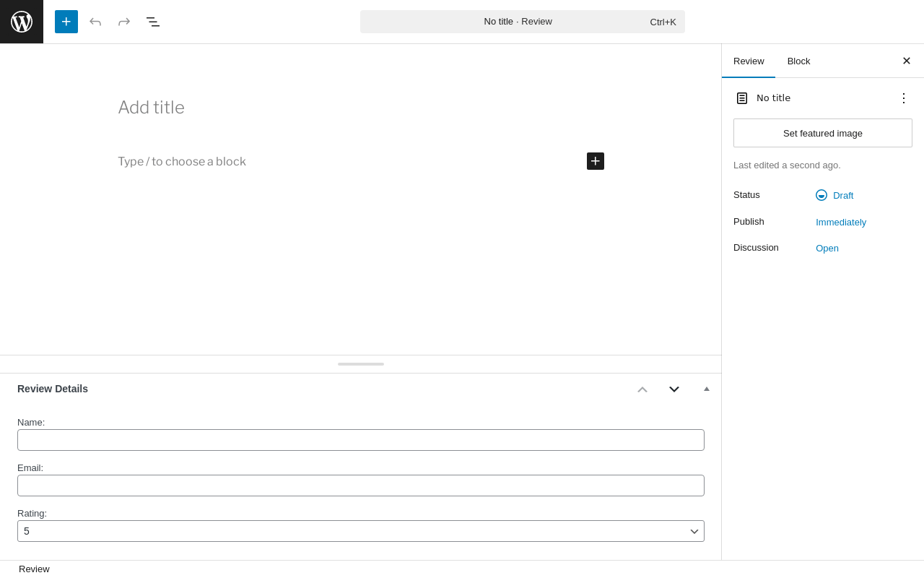Image resolution: width=924 pixels, height=578 pixels.
Task: Close the settings sidebar
Action: [907, 61]
